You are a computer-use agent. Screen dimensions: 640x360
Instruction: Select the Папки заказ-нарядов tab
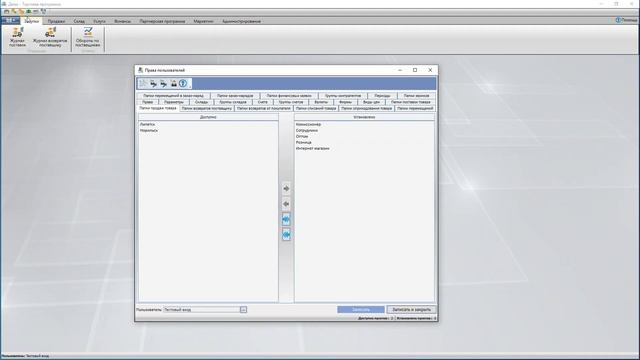pos(235,96)
